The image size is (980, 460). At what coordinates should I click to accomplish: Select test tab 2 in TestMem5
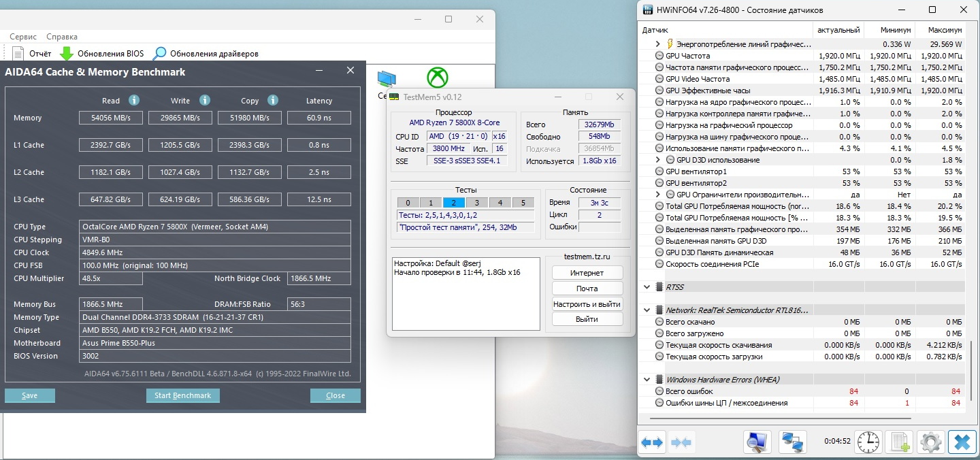coord(453,203)
